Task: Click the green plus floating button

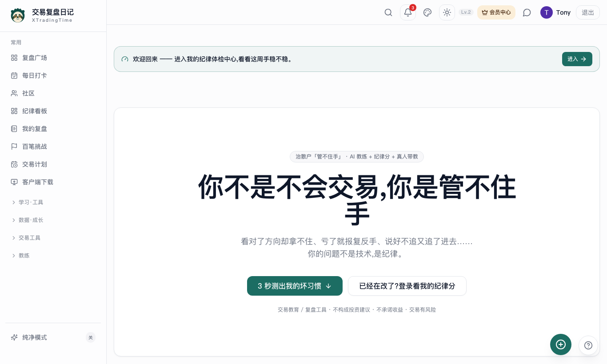Action: tap(561, 344)
